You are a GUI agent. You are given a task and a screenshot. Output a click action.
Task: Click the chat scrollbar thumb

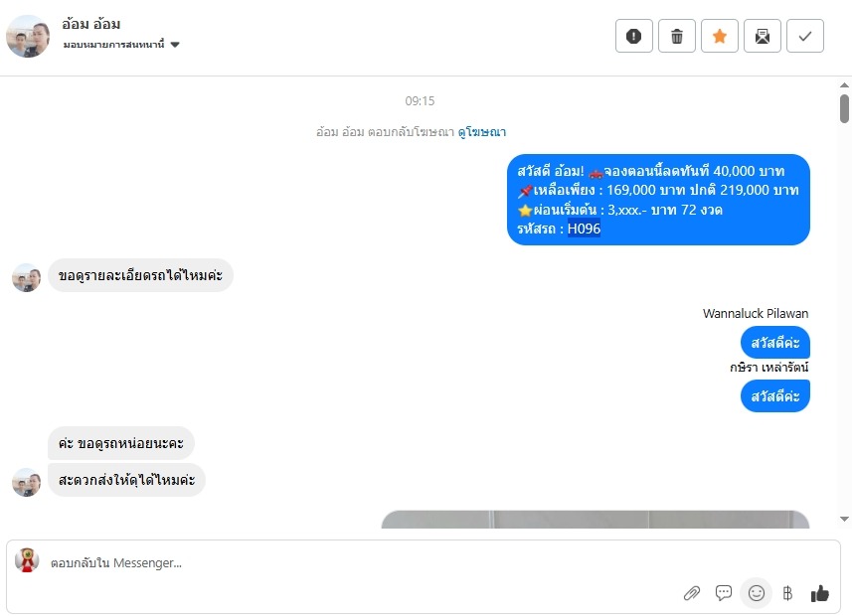click(x=844, y=108)
